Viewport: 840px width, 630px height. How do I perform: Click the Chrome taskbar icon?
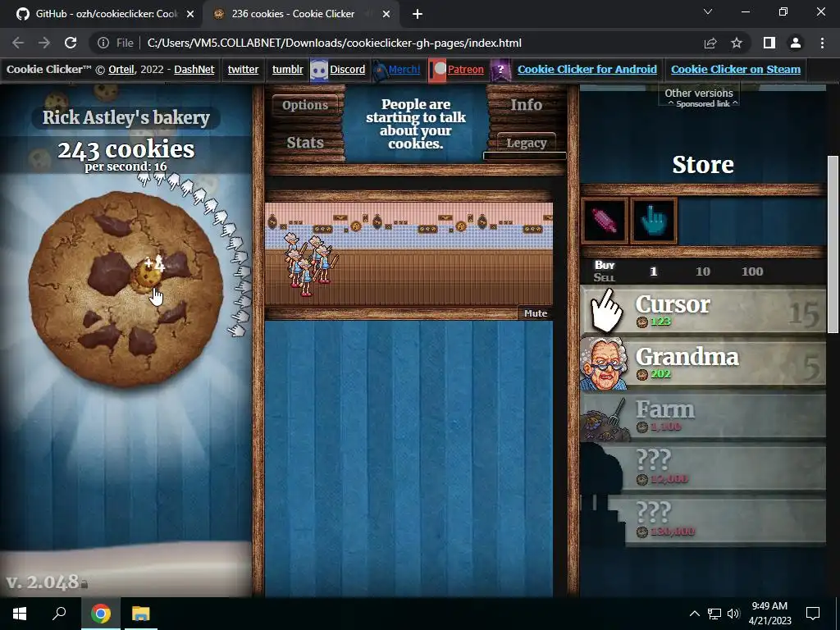[101, 614]
